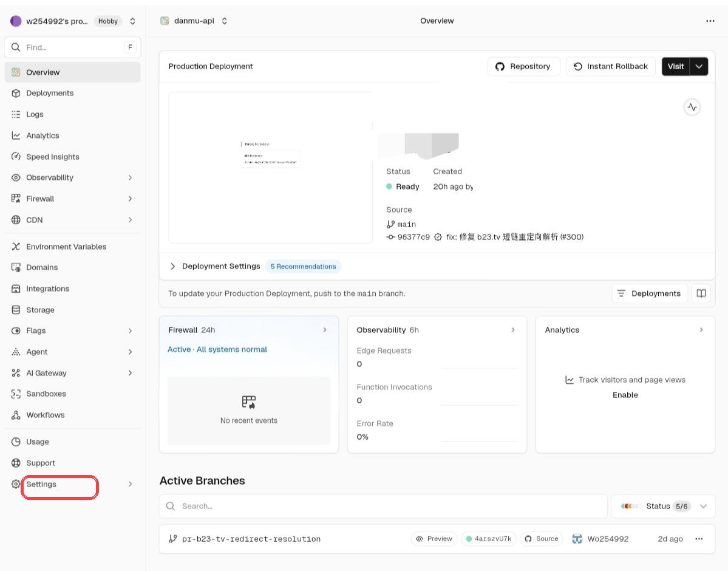This screenshot has height=571, width=728.
Task: Click the production deployment preview thumbnail
Action: click(271, 167)
